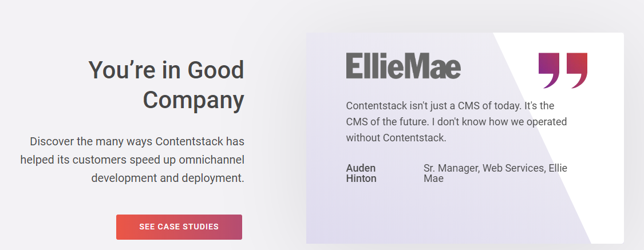
Task: Click the right red quotation mark
Action: pyautogui.click(x=576, y=69)
